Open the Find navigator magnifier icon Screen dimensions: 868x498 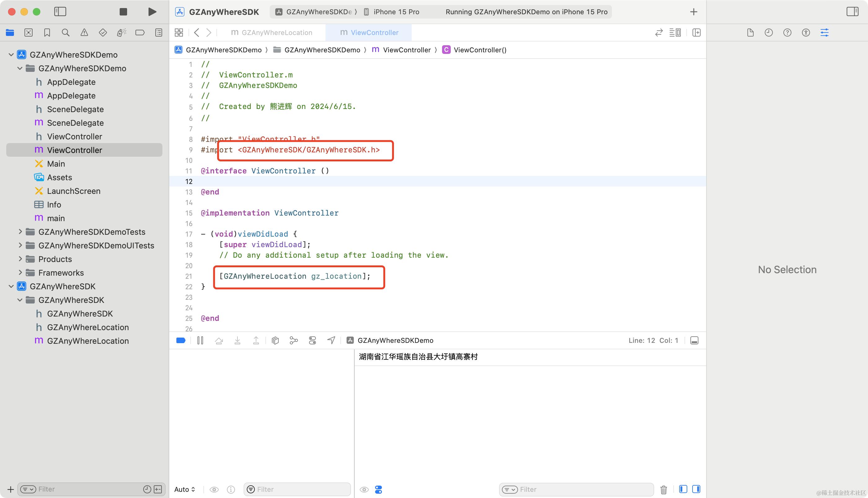point(65,33)
